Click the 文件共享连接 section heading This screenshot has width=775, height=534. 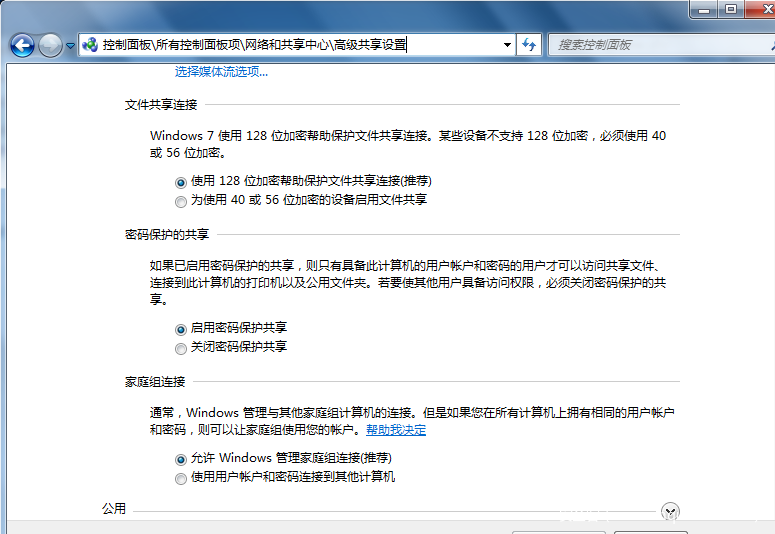coord(161,104)
